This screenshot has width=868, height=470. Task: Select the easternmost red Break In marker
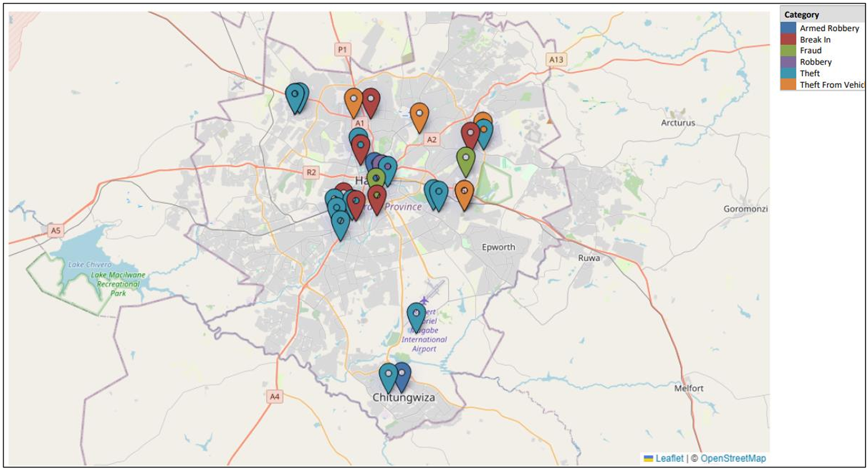coord(470,135)
